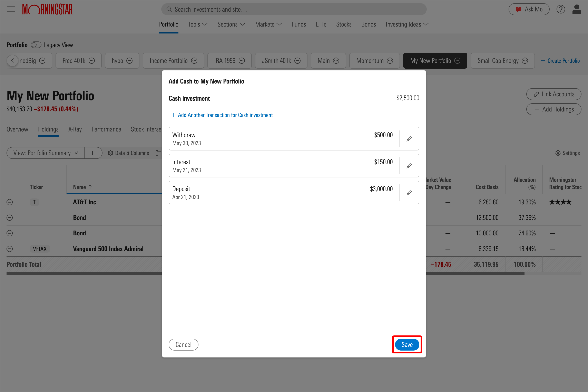Open options icon on Main tab
The height and width of the screenshot is (392, 588).
click(336, 61)
